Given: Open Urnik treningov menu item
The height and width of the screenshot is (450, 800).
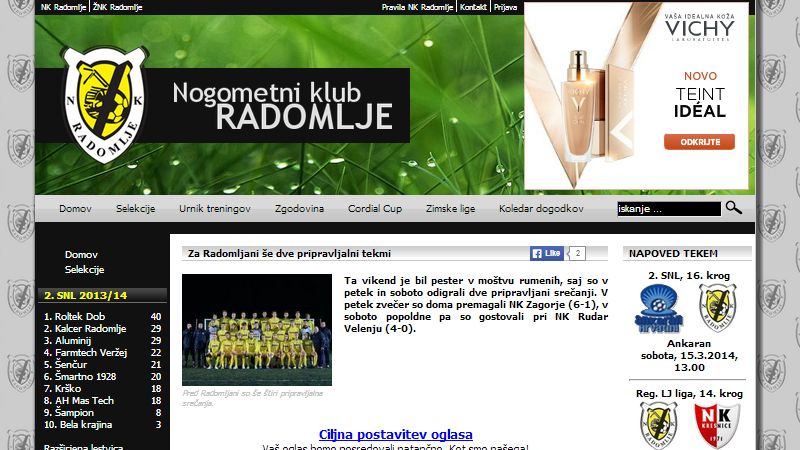Looking at the screenshot, I should click(215, 208).
